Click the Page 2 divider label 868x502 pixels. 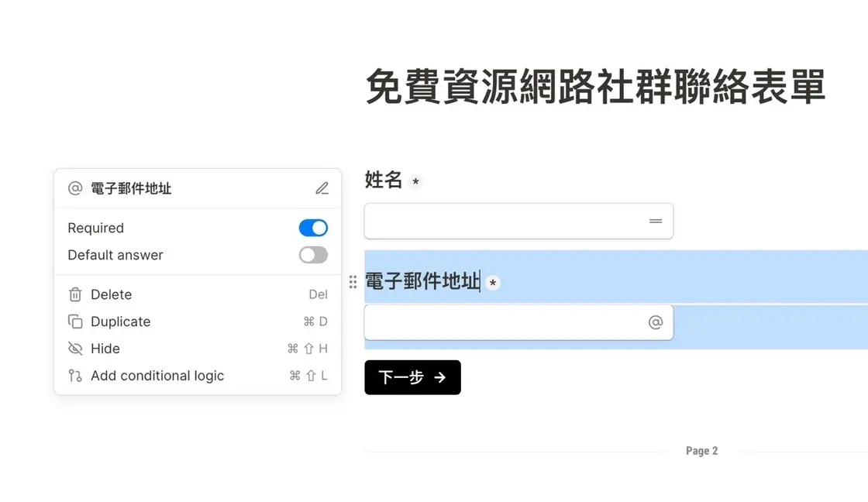(x=701, y=451)
